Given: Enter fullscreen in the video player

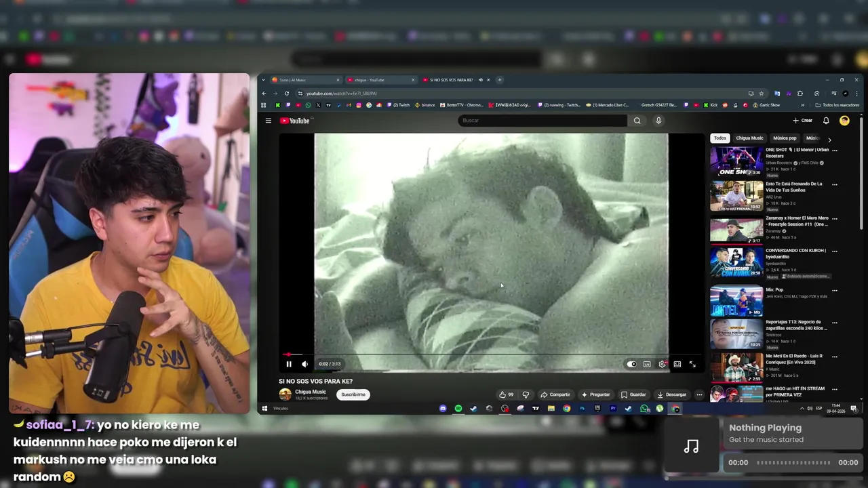Looking at the screenshot, I should (692, 364).
